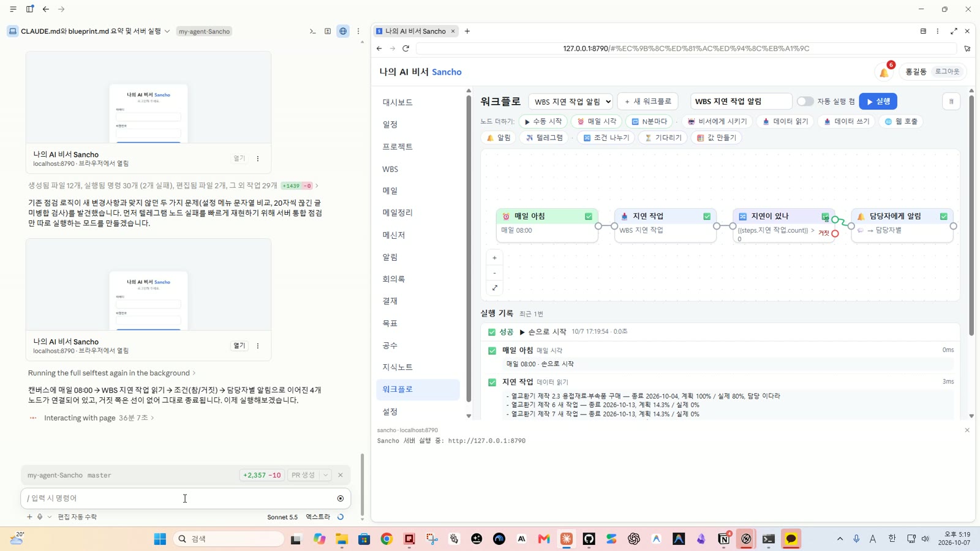Image resolution: width=980 pixels, height=551 pixels.
Task: Open the PR 생성 dropdown arrow
Action: click(326, 475)
